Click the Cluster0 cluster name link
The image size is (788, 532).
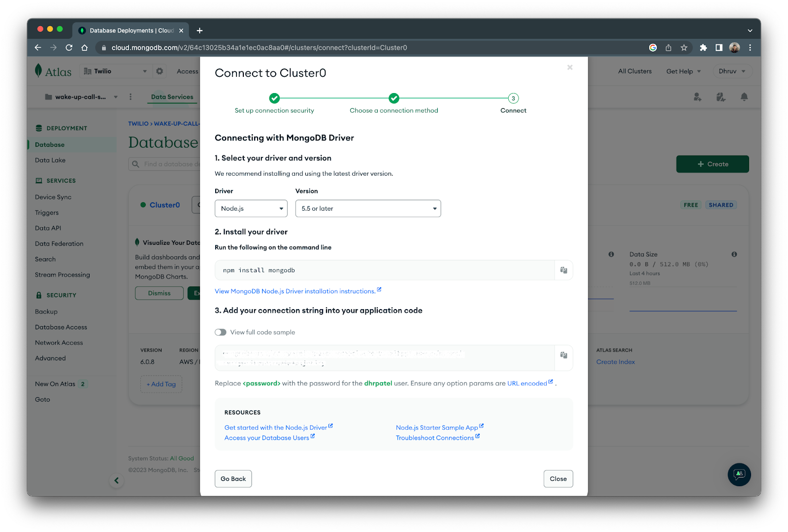coord(165,205)
